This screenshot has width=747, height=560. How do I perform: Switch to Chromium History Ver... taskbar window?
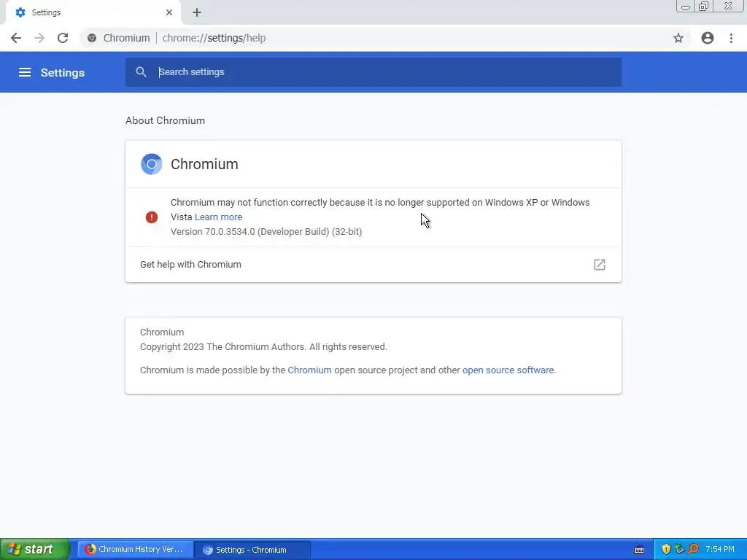coord(135,550)
